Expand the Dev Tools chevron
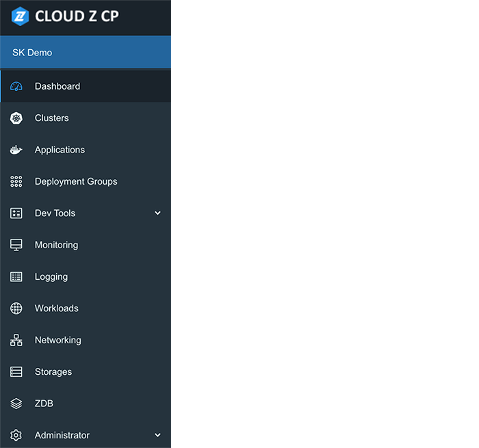 (x=157, y=213)
